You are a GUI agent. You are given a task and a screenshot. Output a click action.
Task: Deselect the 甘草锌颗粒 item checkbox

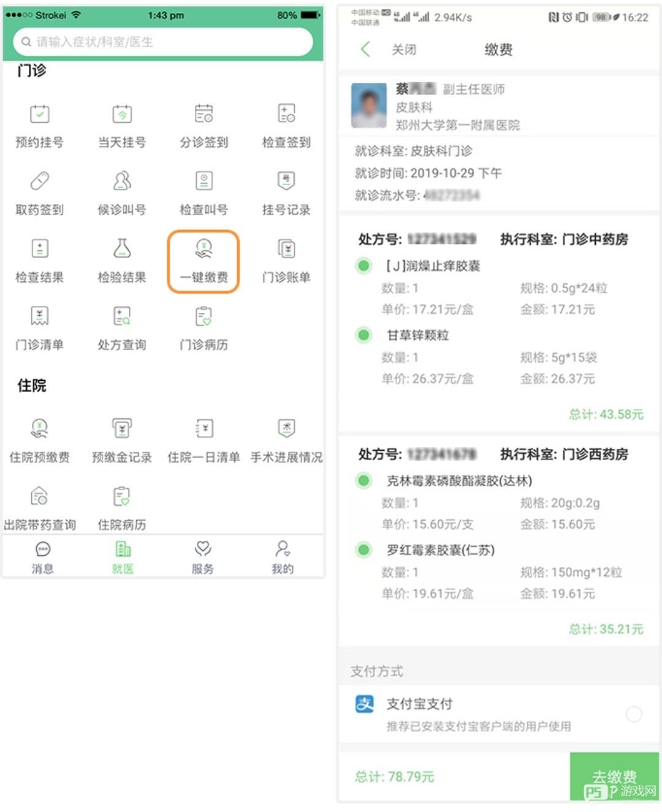click(363, 335)
